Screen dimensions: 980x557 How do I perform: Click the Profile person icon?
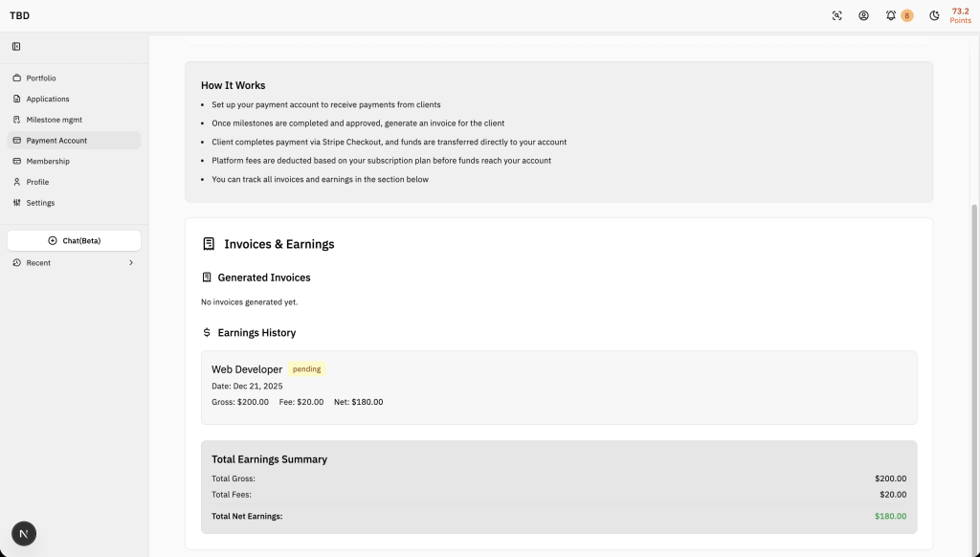tap(17, 182)
